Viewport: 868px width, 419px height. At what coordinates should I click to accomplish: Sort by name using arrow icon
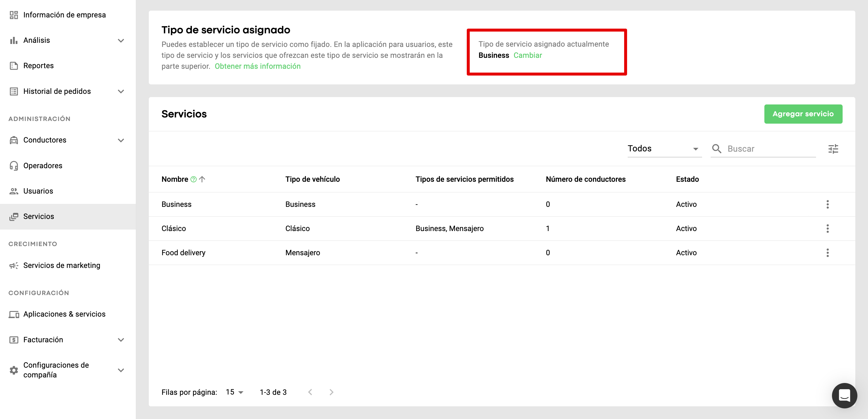click(x=202, y=179)
